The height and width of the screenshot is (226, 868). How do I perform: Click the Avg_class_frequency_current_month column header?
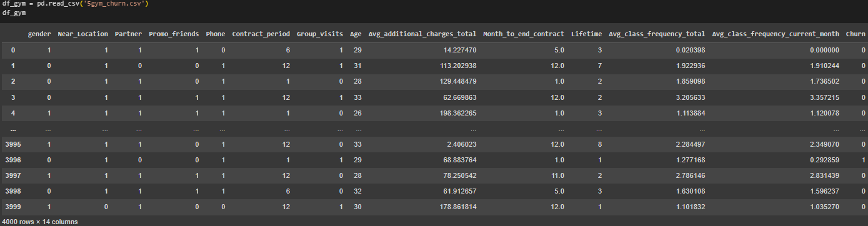(x=775, y=34)
